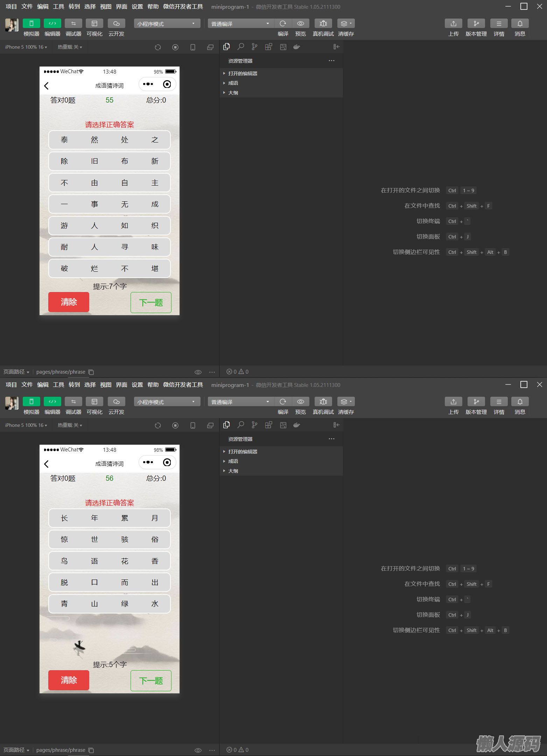This screenshot has width=547, height=756.
Task: Choose the 鸟语花香 answer row
Action: [110, 561]
